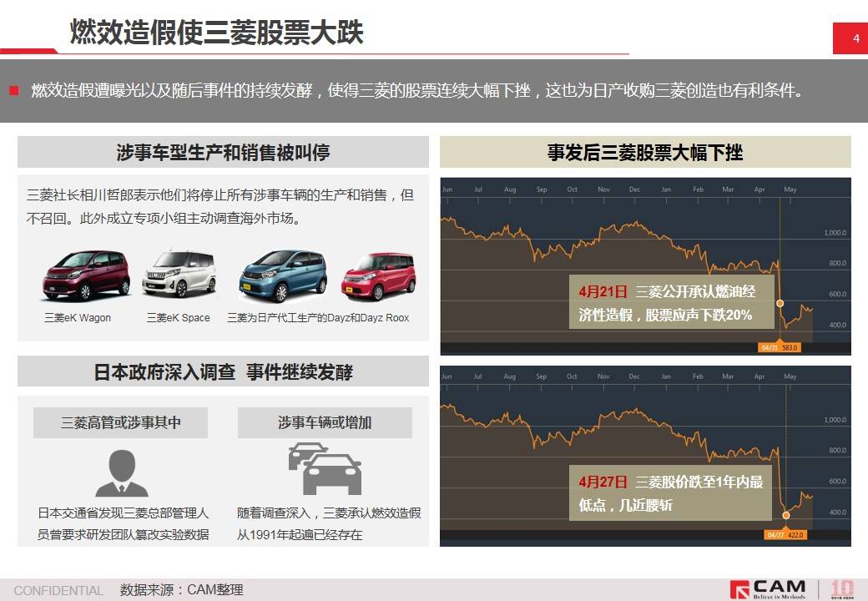Click the header 日本政府深入调查 事件继续发酵
Screen dimensions: 868x601
click(x=223, y=371)
